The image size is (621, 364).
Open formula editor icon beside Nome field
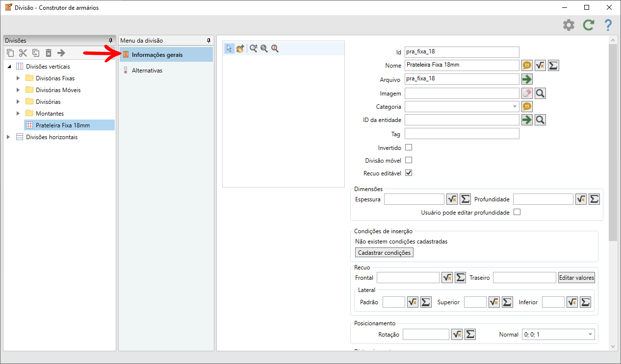click(x=540, y=65)
